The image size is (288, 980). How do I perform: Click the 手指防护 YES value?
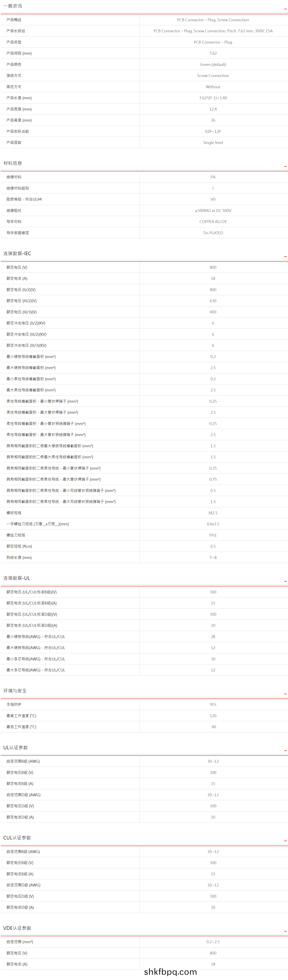(x=213, y=705)
